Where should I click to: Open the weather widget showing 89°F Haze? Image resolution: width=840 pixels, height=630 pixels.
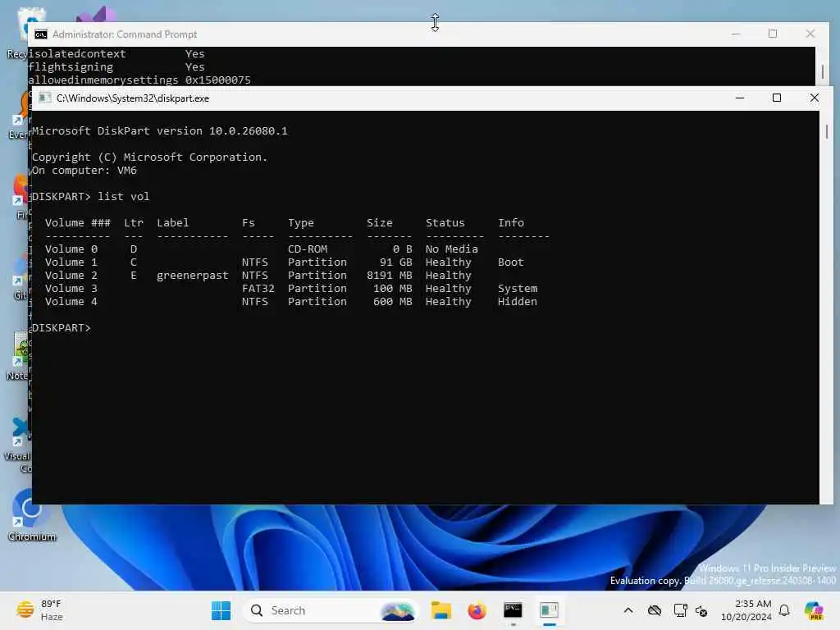point(39,610)
